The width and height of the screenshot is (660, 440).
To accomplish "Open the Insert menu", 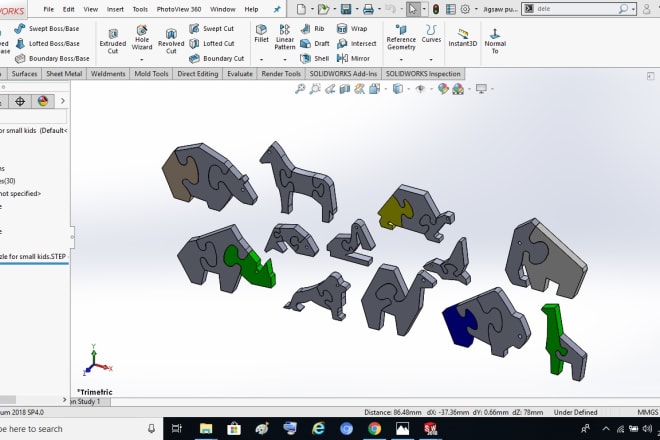I will click(115, 8).
